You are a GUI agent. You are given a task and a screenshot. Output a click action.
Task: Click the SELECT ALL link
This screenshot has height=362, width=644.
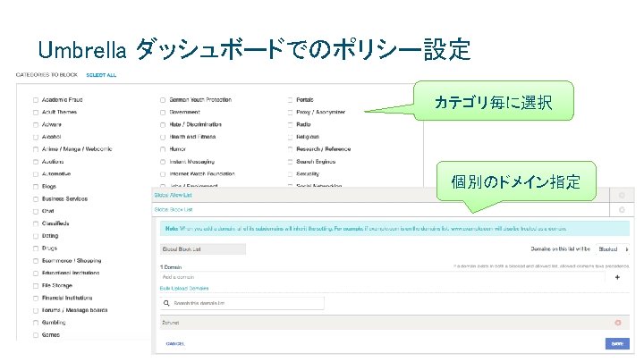(101, 75)
